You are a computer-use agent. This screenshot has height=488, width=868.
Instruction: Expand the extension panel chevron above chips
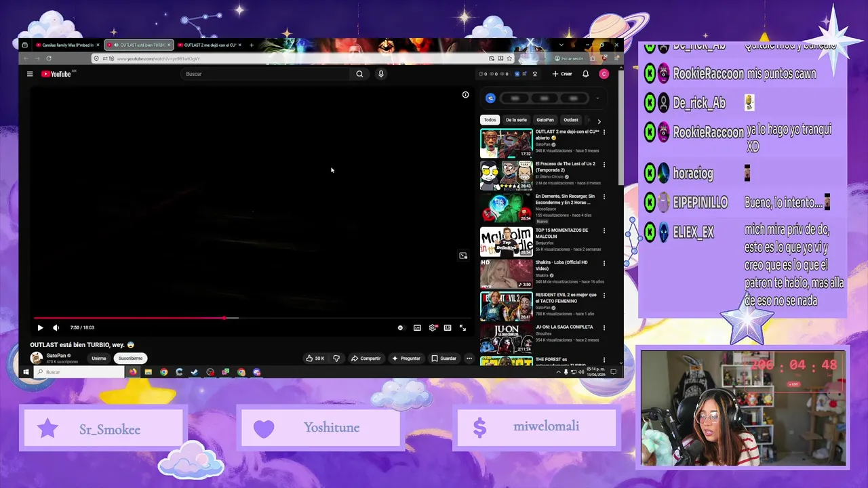(597, 98)
